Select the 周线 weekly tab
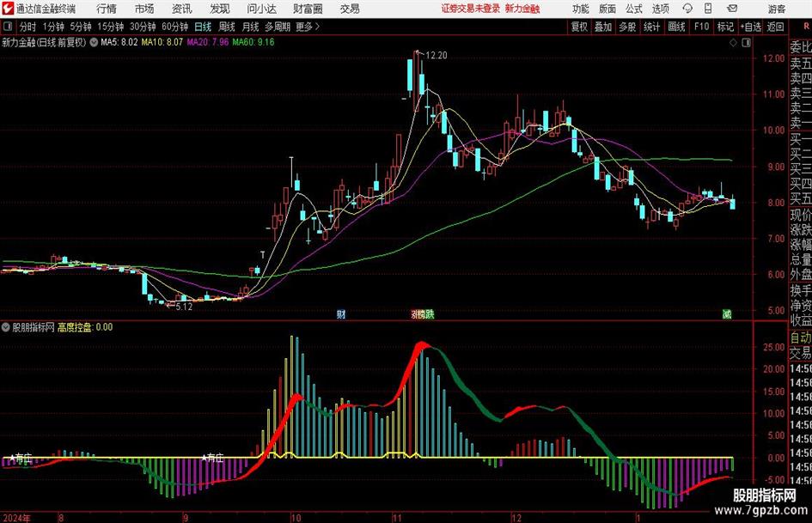 click(x=227, y=27)
